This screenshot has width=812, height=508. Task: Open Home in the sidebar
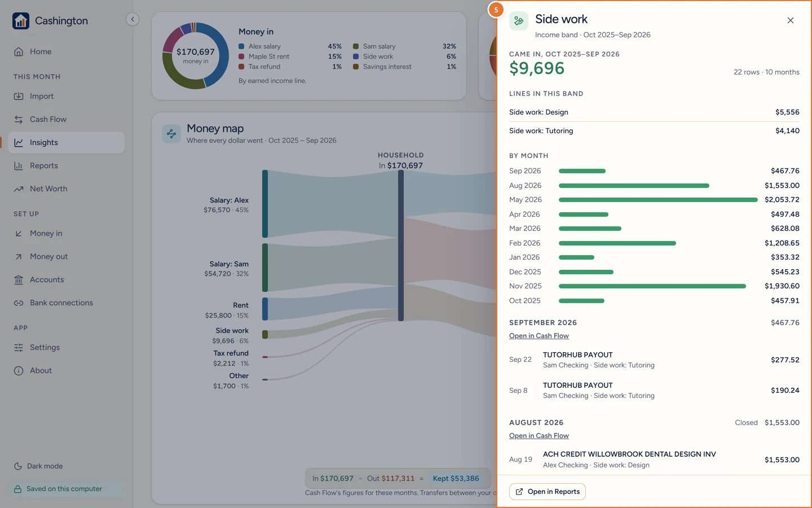67,52
